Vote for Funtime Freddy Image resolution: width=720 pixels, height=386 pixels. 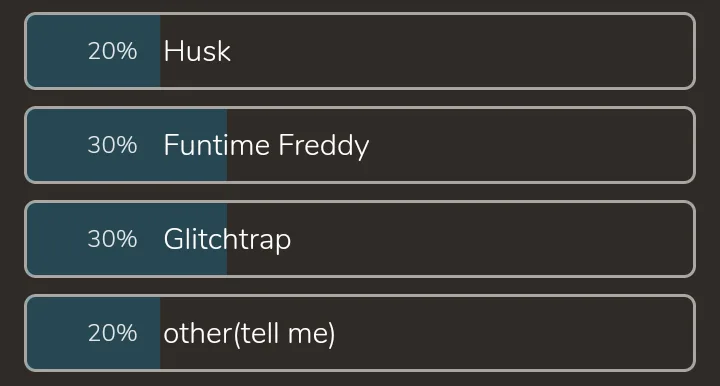(360, 145)
